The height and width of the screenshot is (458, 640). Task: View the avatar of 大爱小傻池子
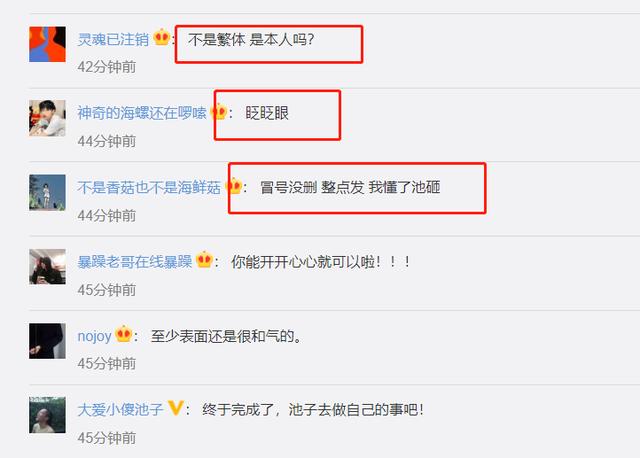tap(47, 415)
